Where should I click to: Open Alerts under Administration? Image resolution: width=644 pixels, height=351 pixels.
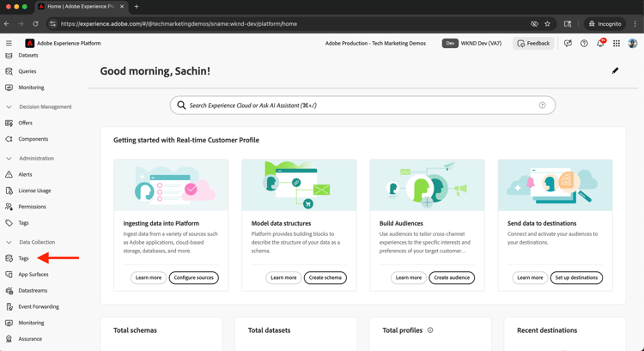(x=25, y=174)
